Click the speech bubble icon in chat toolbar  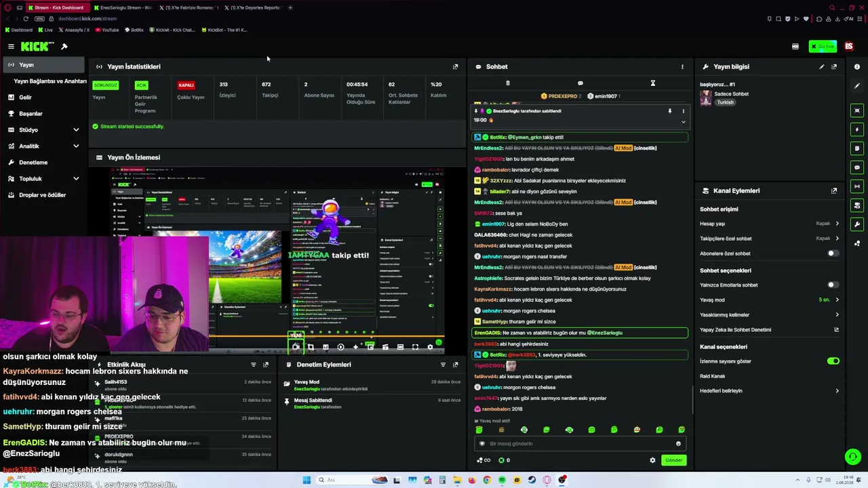[x=580, y=83]
